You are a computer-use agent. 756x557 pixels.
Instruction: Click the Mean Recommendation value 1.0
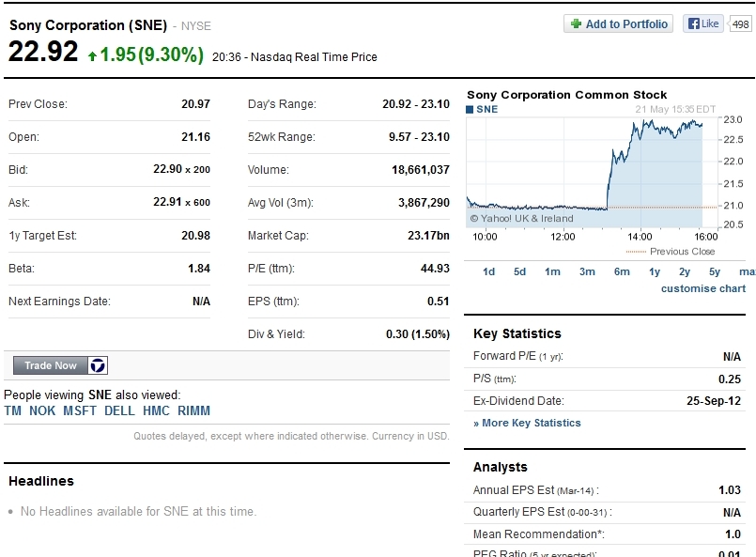point(733,534)
